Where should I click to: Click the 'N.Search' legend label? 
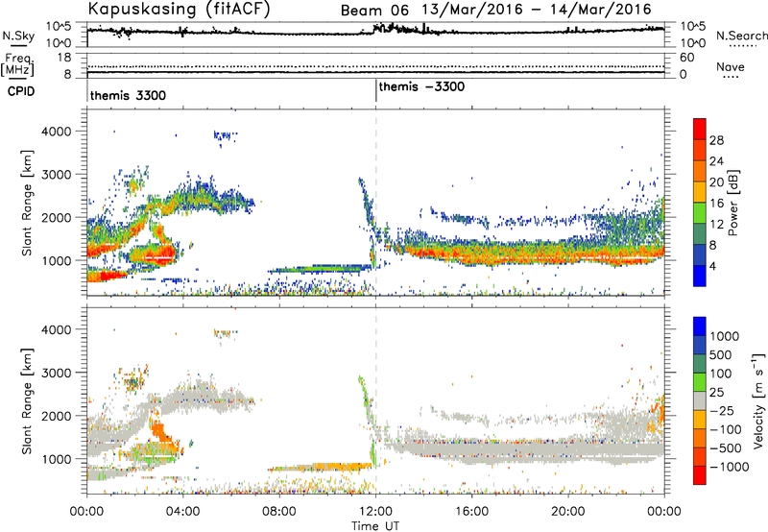coord(742,36)
